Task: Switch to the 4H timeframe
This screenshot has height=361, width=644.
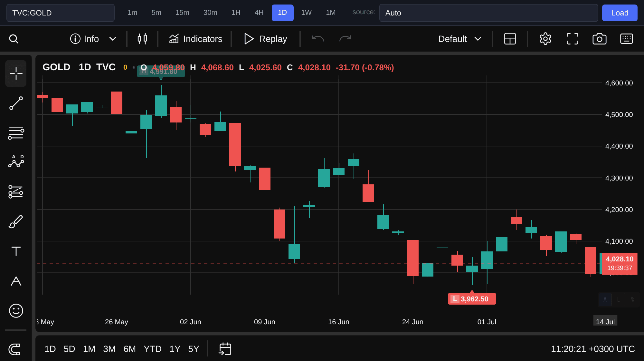Action: point(259,13)
